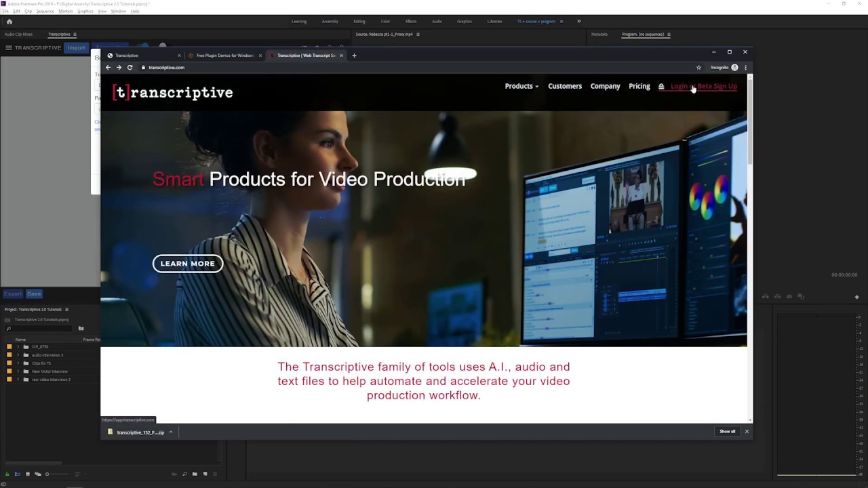
Task: Click the plus button editor in Program monitor
Action: coord(856,297)
